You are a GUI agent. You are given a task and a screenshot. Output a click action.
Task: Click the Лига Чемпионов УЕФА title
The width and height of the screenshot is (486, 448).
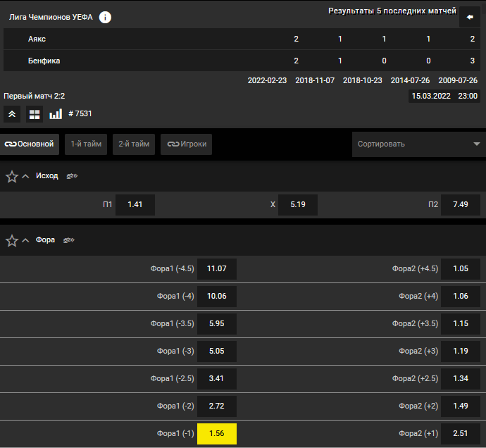click(x=51, y=18)
